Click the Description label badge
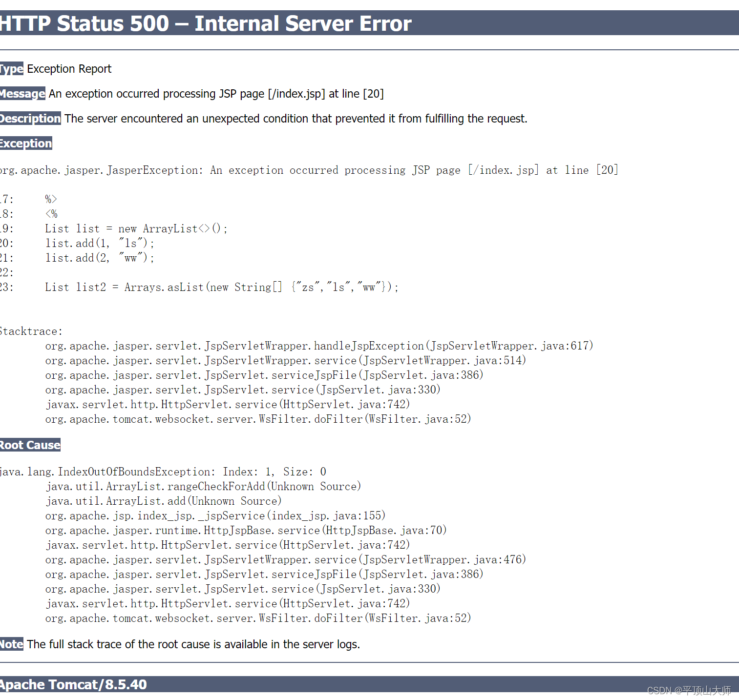 click(x=30, y=119)
